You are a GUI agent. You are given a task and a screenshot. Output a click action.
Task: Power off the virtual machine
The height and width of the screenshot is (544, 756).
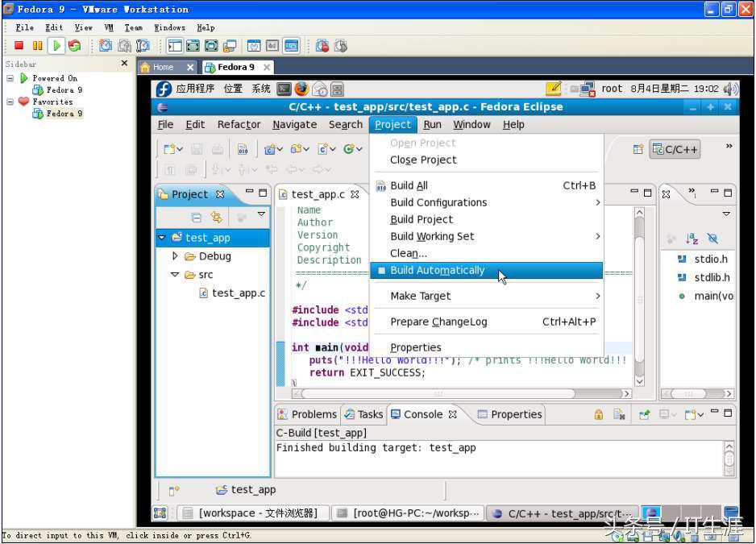click(x=19, y=46)
